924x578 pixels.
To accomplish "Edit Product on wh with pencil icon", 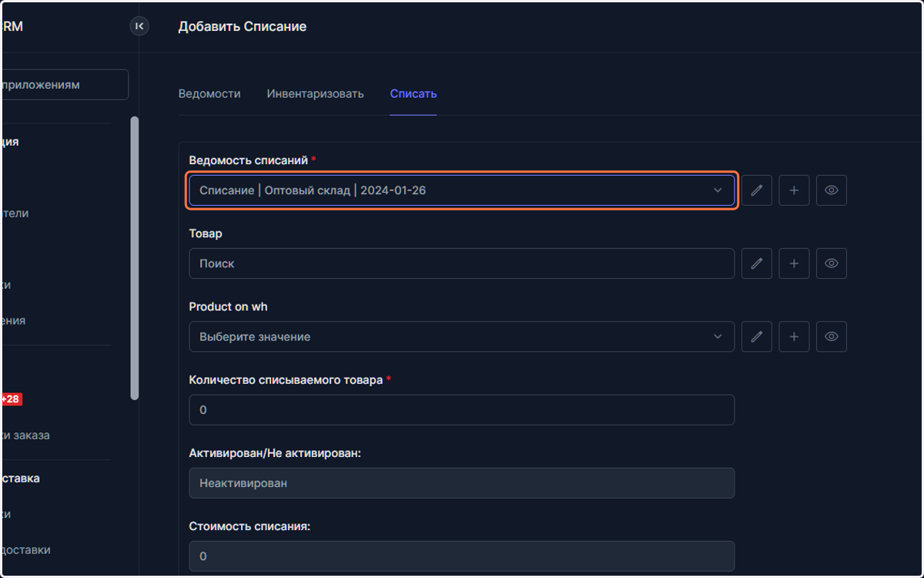I will coord(756,337).
